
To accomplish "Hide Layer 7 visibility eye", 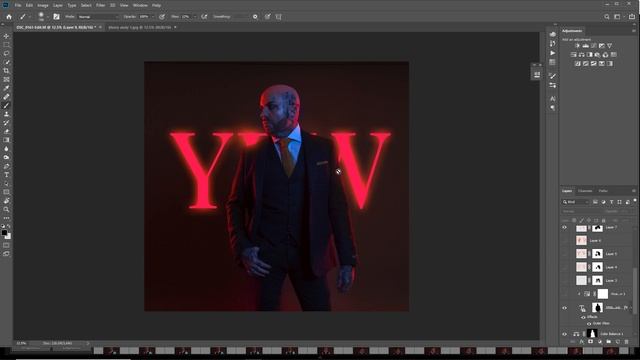I will [x=565, y=228].
